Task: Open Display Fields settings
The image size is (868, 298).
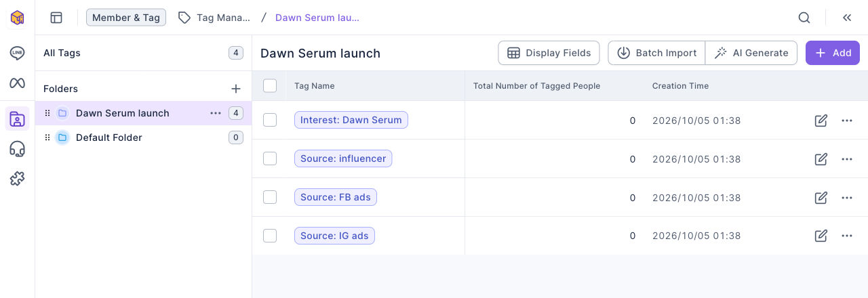Action: click(549, 53)
